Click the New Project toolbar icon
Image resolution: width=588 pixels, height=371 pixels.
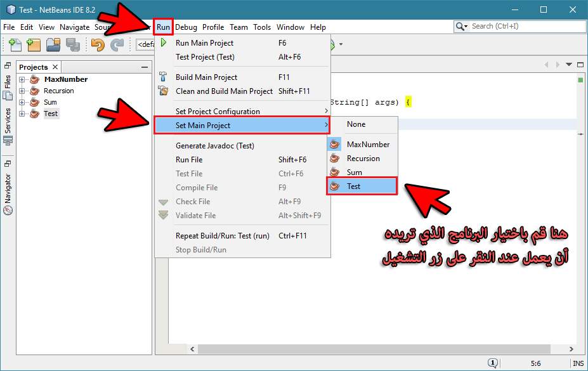34,44
